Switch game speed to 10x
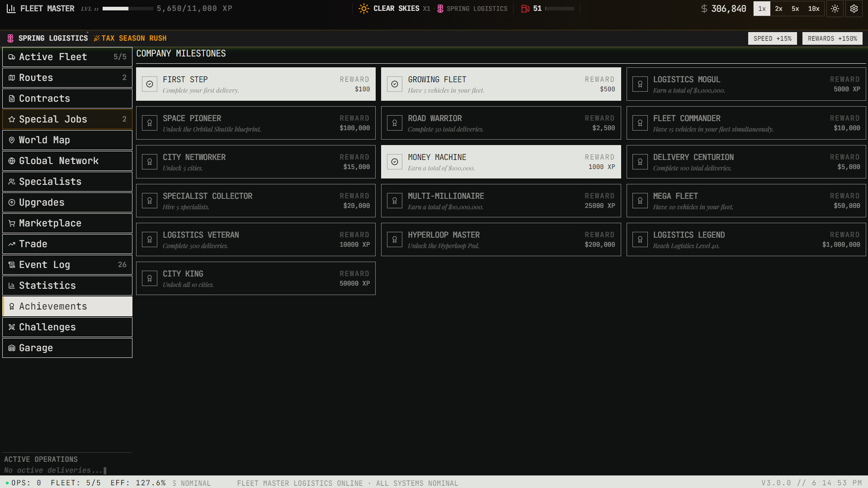 click(x=814, y=9)
